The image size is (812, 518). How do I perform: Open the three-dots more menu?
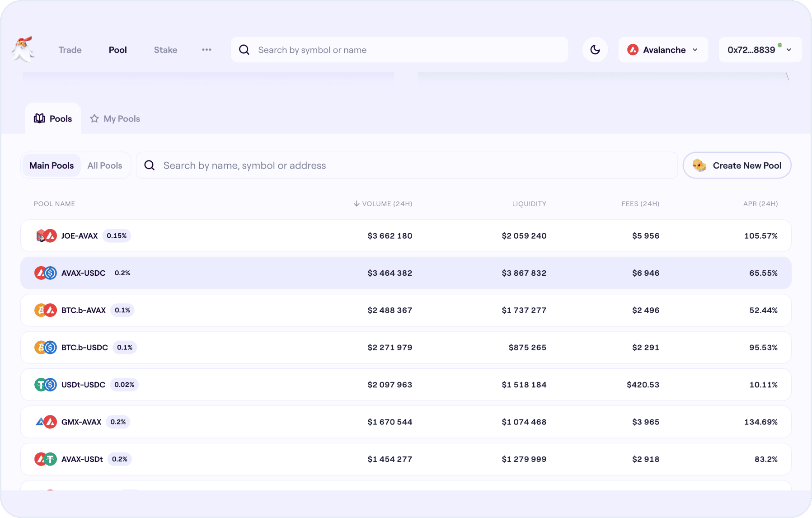pyautogui.click(x=207, y=50)
